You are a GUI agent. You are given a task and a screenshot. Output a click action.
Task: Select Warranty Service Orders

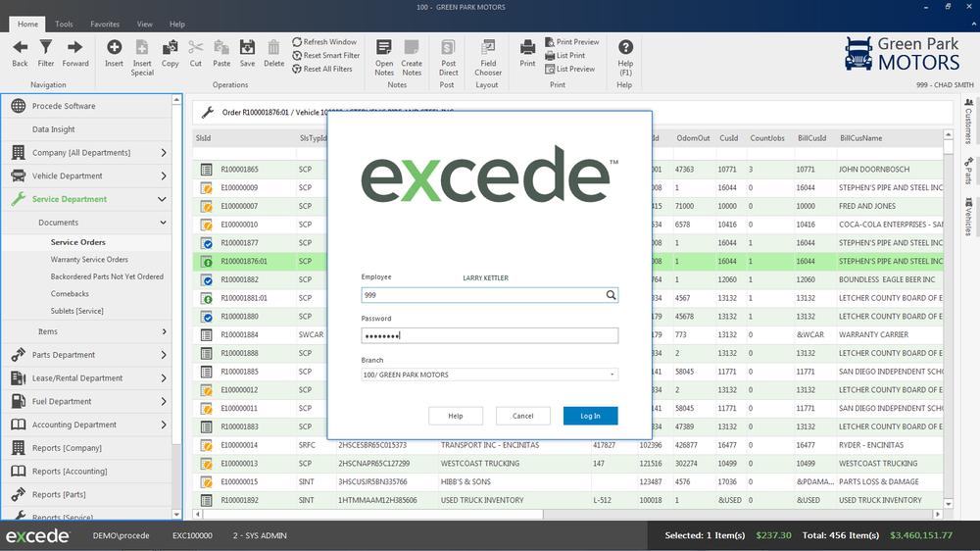click(89, 260)
